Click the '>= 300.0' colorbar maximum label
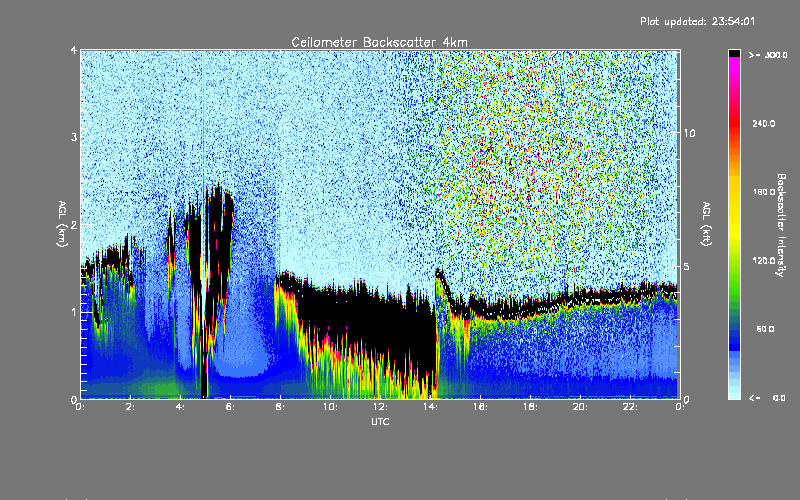The height and width of the screenshot is (500, 800). pos(768,55)
